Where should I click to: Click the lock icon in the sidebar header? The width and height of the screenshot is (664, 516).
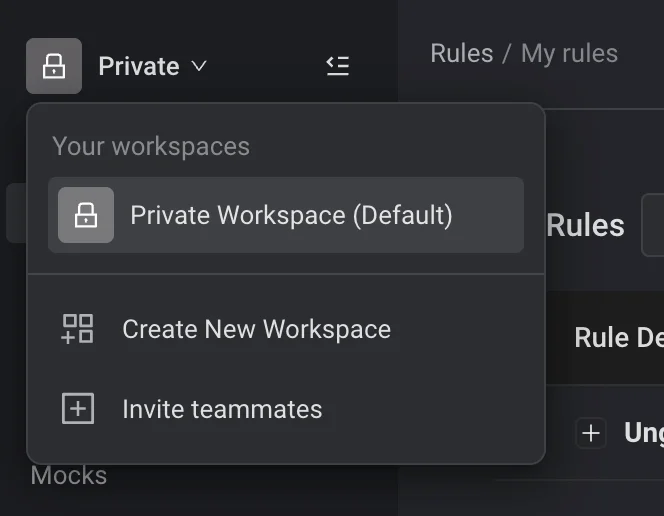(54, 66)
